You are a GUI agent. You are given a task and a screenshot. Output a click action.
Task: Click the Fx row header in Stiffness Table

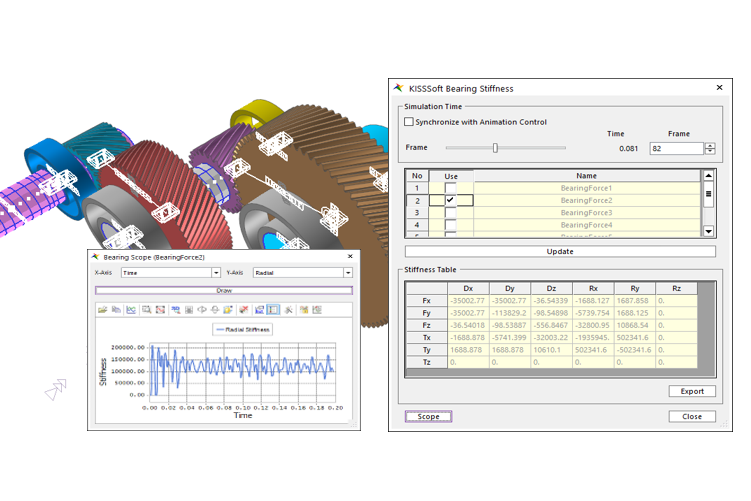click(x=426, y=301)
